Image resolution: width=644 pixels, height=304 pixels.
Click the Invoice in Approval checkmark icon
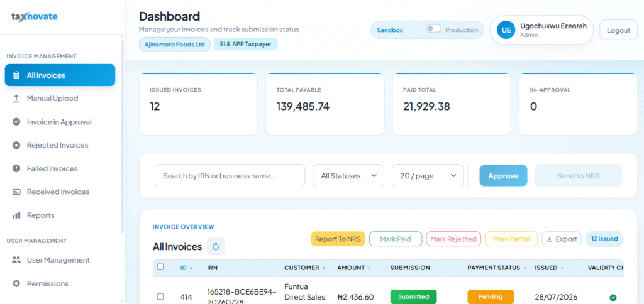pyautogui.click(x=16, y=122)
